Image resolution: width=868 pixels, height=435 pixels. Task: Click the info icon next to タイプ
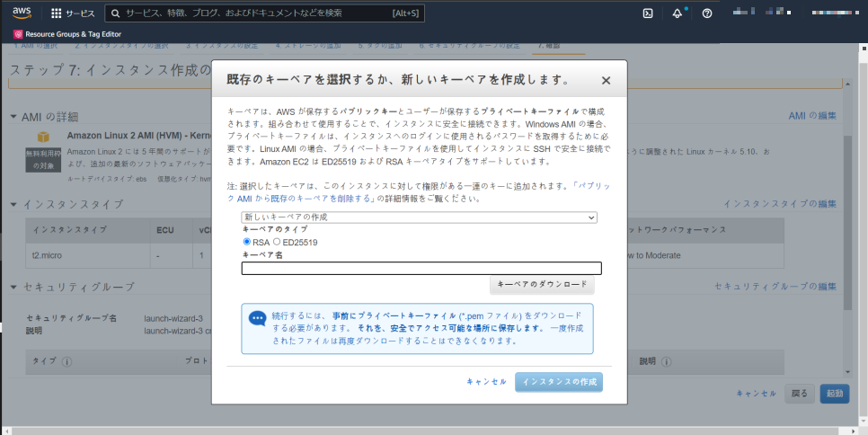(67, 362)
